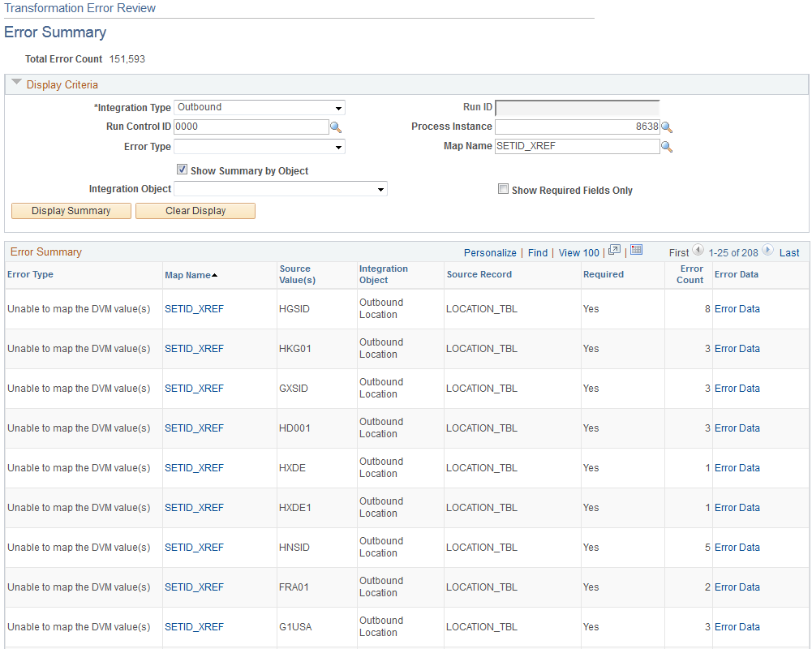The image size is (812, 649).
Task: Sort by Error Type column header
Action: (x=30, y=274)
